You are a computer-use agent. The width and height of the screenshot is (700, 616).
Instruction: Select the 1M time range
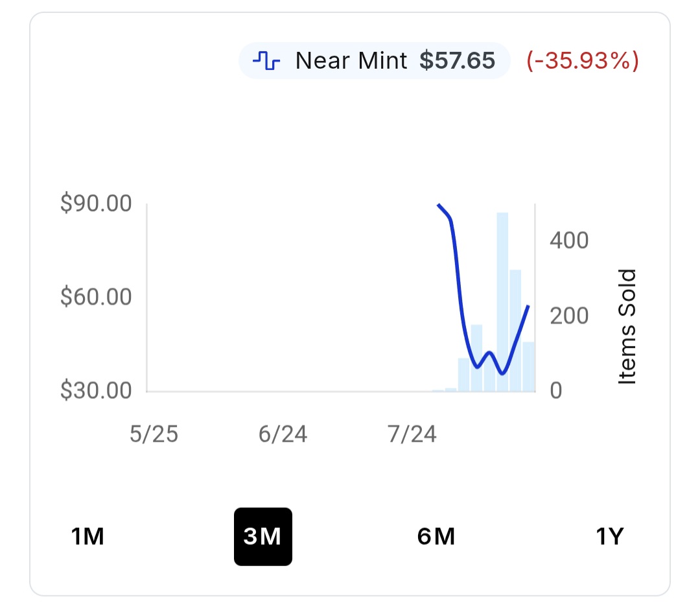pos(87,536)
